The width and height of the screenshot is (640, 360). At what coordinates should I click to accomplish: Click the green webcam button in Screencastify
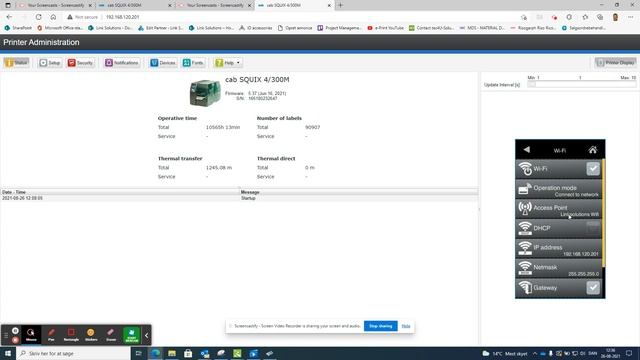click(x=131, y=335)
